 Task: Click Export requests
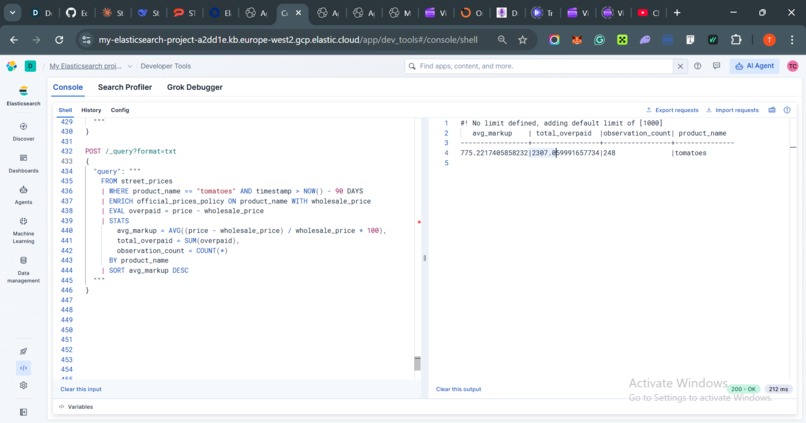(672, 110)
